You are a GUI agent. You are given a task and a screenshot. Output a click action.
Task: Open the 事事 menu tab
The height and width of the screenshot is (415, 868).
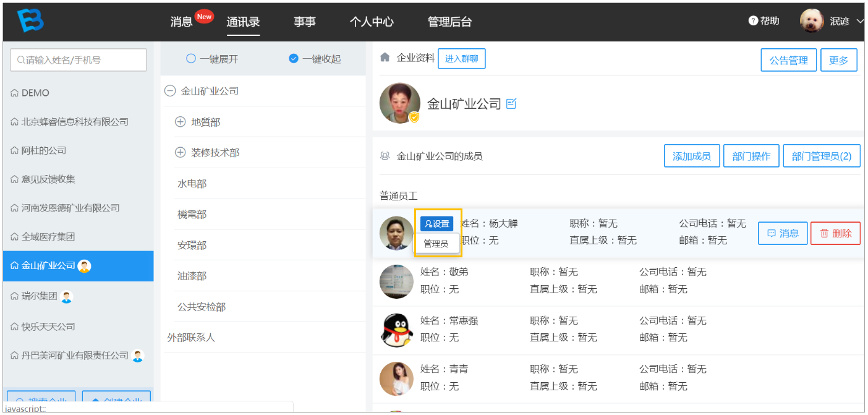tap(305, 22)
